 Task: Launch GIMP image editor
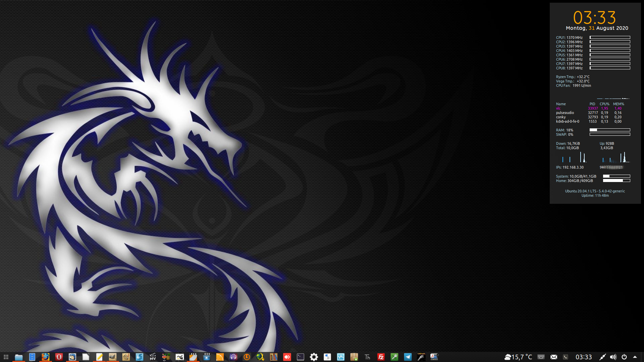[x=112, y=357]
